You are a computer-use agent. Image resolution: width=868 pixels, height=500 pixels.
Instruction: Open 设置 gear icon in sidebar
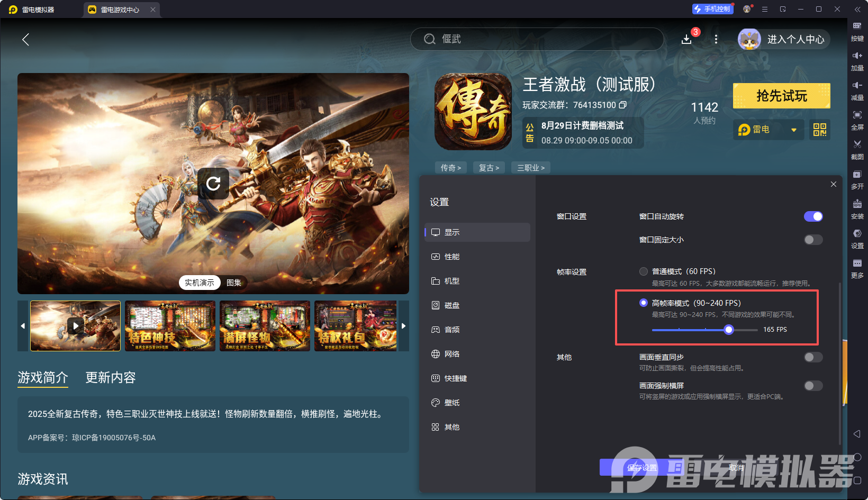(857, 239)
